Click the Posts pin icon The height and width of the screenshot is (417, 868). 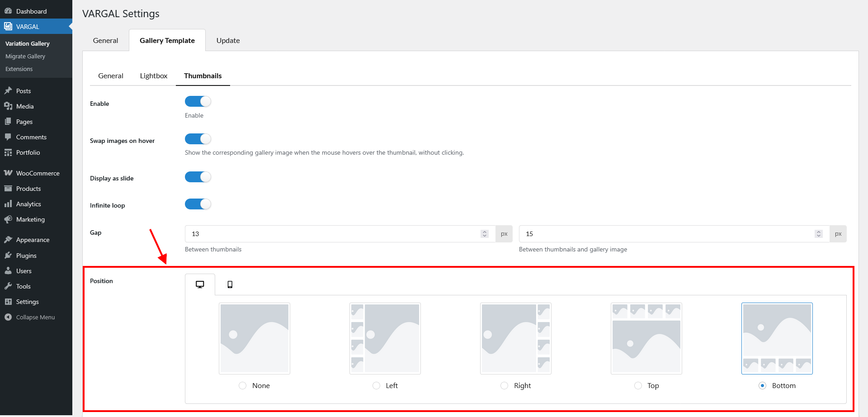(8, 90)
